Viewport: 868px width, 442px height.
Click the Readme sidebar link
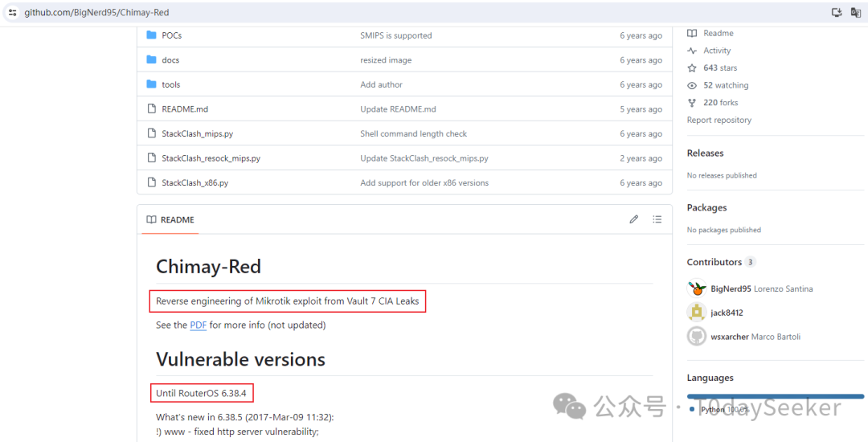click(718, 33)
